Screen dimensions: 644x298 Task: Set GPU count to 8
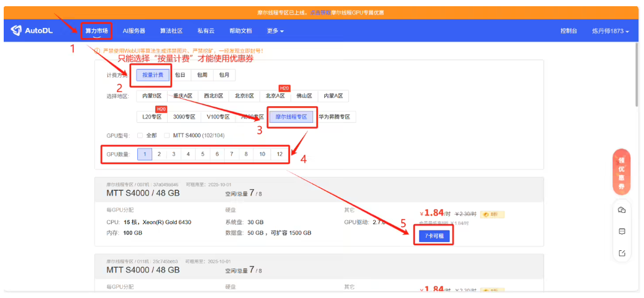click(246, 155)
